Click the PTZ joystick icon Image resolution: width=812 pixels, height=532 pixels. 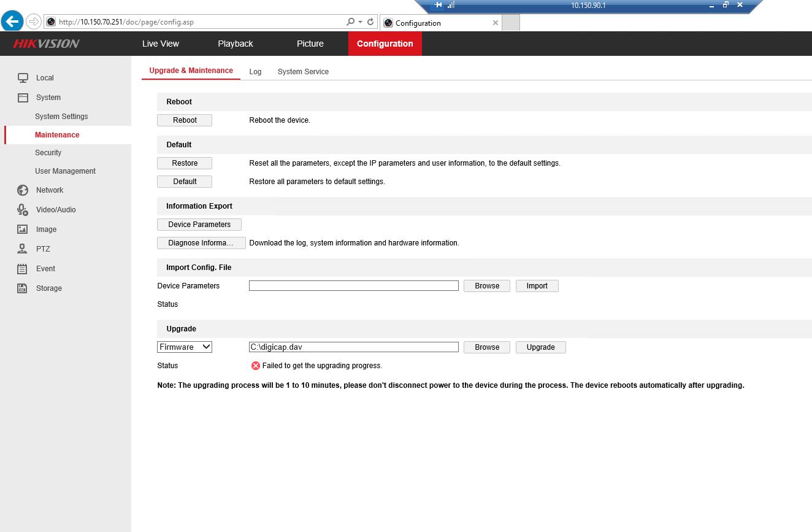pos(23,249)
